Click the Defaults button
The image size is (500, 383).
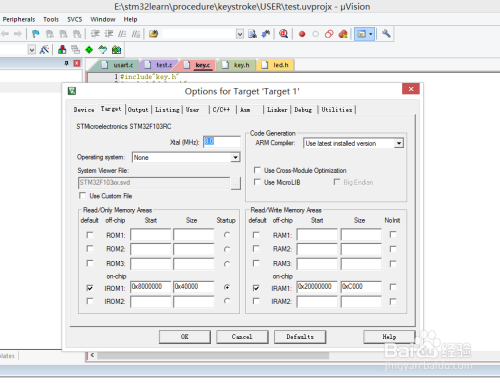pos(300,337)
